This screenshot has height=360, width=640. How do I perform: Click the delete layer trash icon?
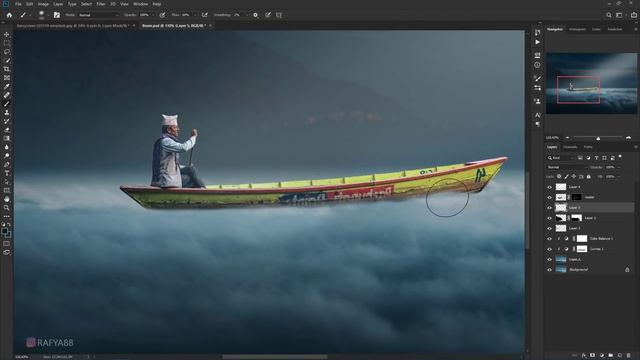(629, 356)
